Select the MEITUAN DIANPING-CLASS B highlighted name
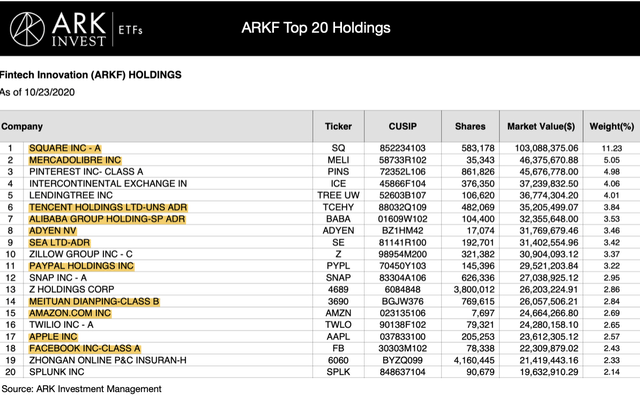 [94, 301]
